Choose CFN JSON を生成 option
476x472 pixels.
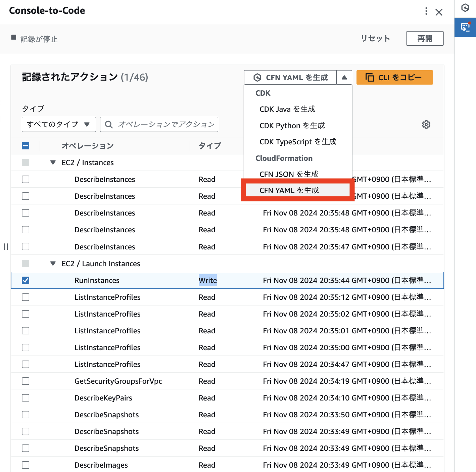coord(289,174)
